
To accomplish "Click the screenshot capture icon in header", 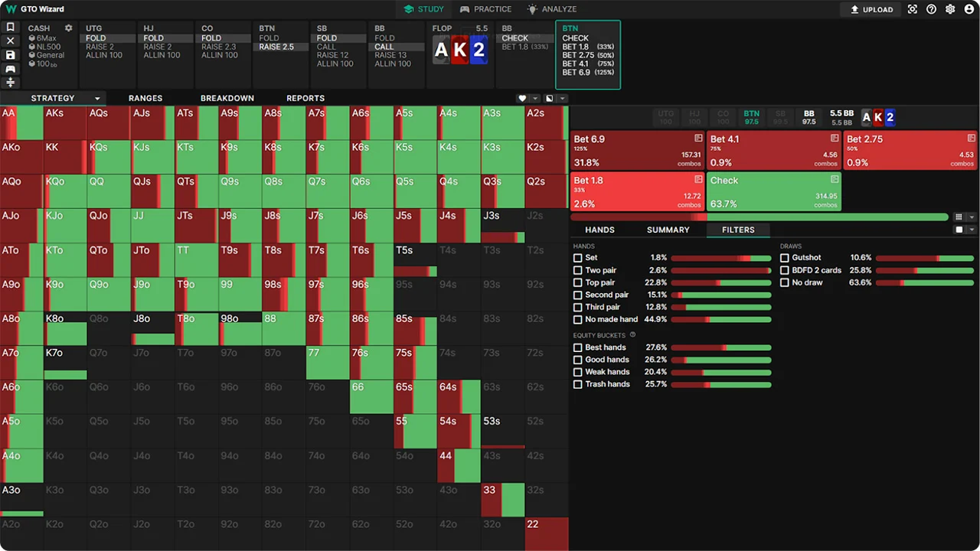I will [912, 9].
